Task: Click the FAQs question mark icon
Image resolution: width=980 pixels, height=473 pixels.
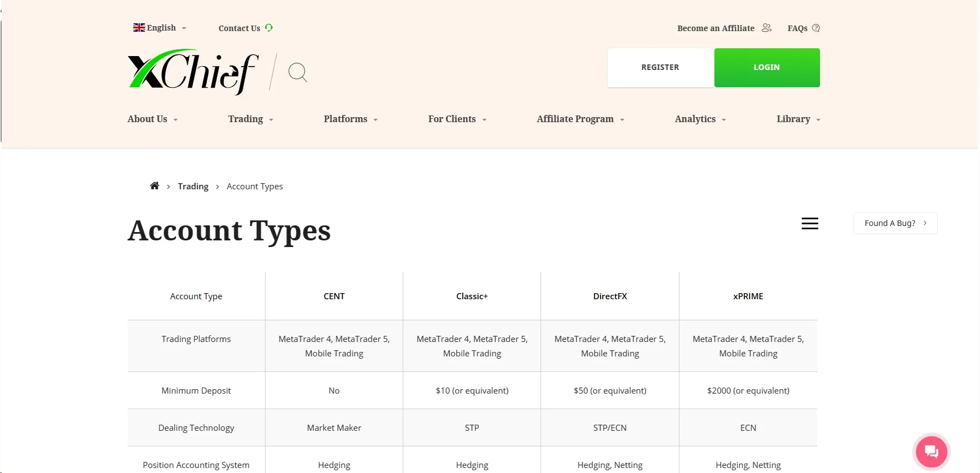Action: pyautogui.click(x=816, y=28)
